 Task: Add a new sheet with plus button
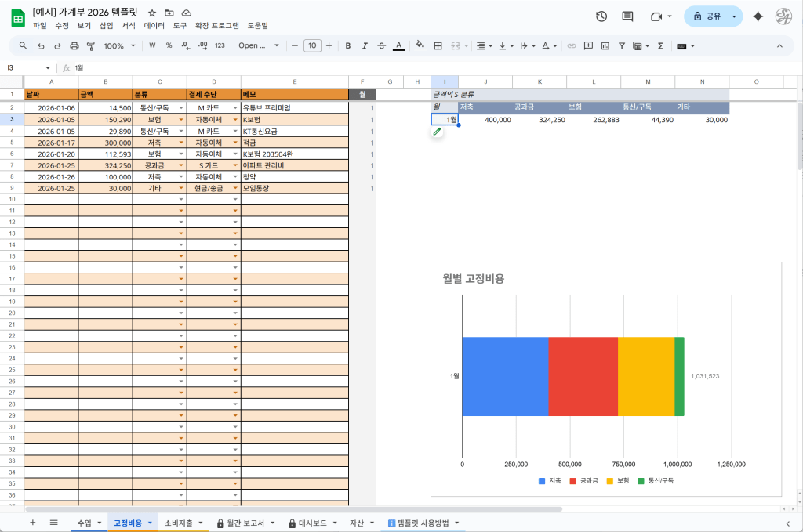[x=32, y=523]
